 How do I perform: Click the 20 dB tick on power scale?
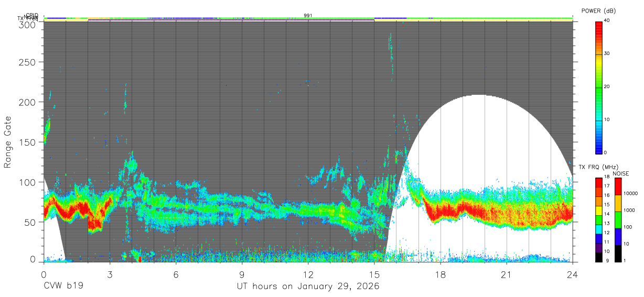(x=607, y=86)
